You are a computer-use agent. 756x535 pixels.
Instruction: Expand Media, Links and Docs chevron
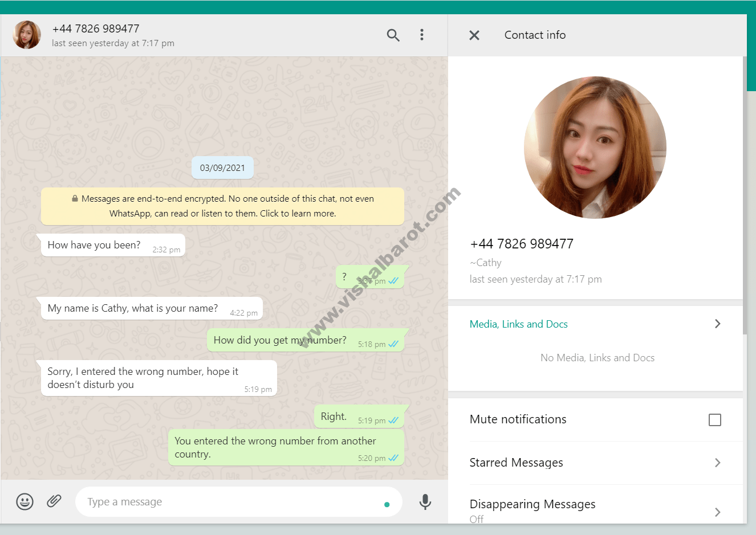[x=718, y=324]
